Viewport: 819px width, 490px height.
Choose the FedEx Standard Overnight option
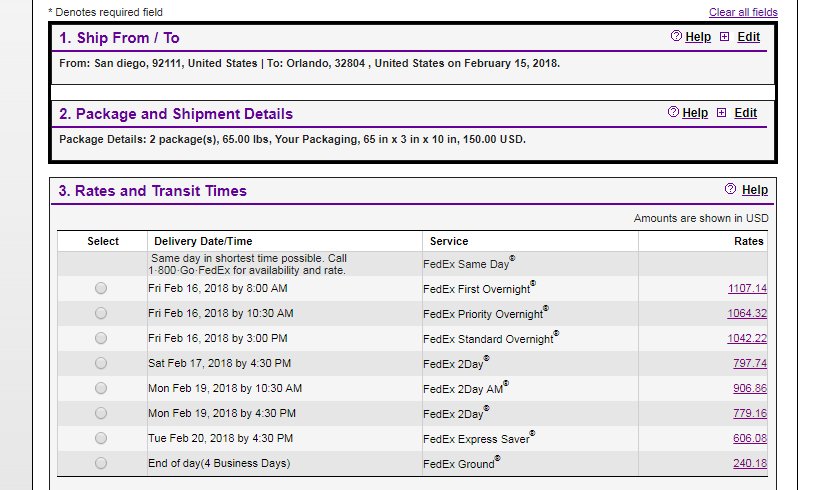pos(101,339)
